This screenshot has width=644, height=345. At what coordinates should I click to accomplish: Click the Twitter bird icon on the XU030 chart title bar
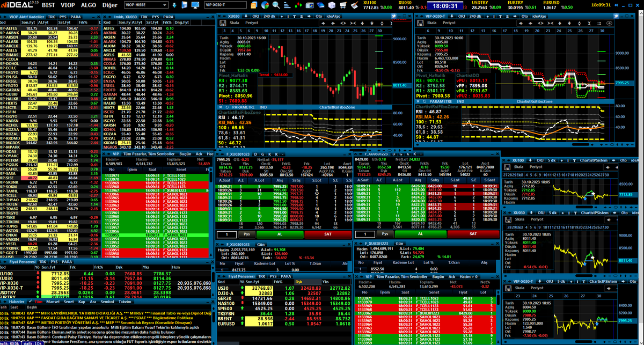393,16
